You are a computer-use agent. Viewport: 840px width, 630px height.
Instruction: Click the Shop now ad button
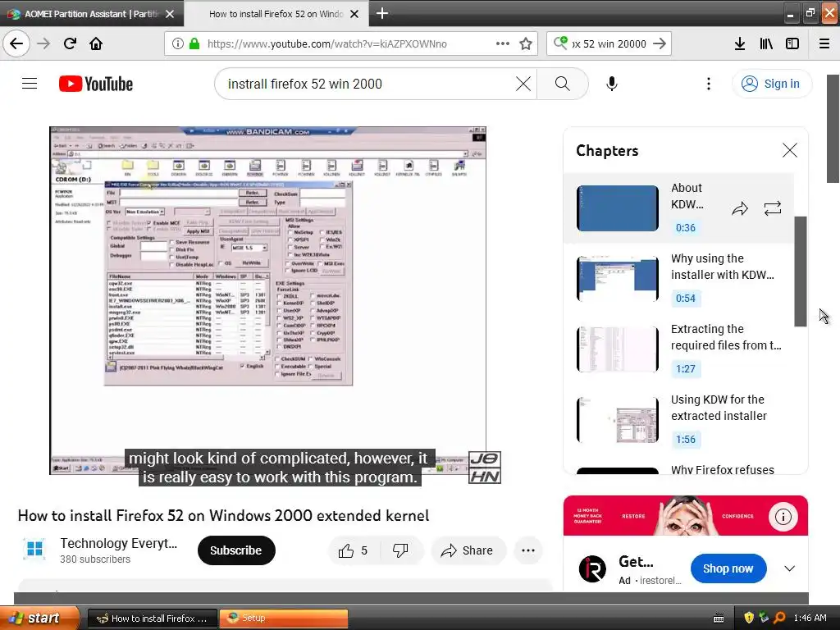[728, 568]
